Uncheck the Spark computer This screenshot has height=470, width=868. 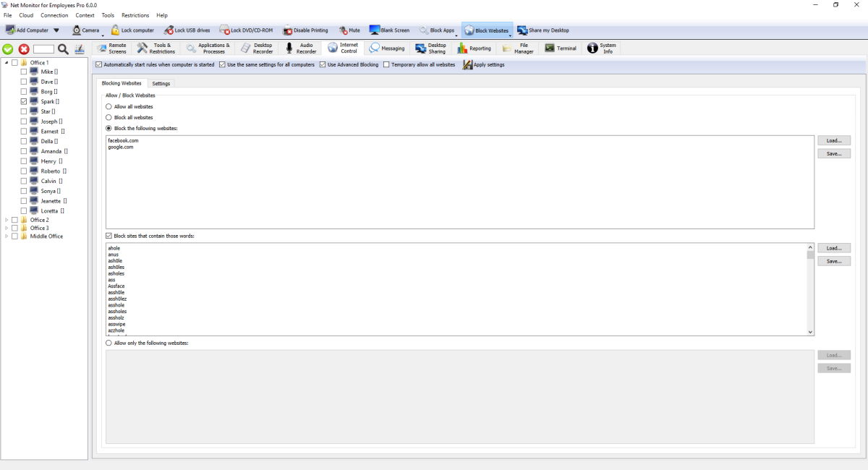click(22, 101)
